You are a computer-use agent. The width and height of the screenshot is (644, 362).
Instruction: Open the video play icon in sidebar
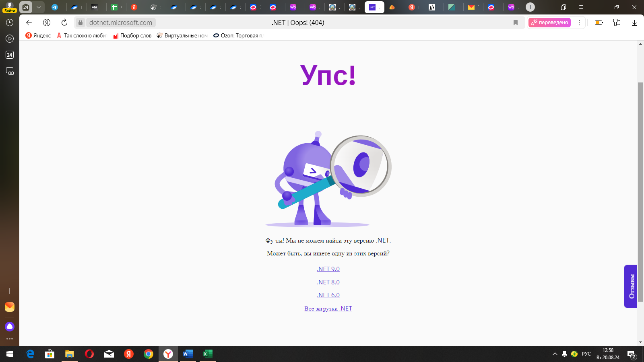coord(10,39)
